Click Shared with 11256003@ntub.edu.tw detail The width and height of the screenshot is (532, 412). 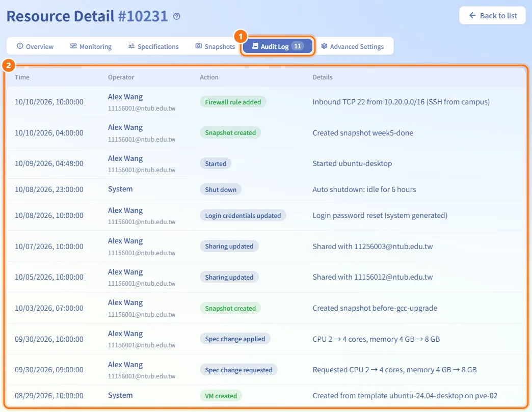coord(373,246)
